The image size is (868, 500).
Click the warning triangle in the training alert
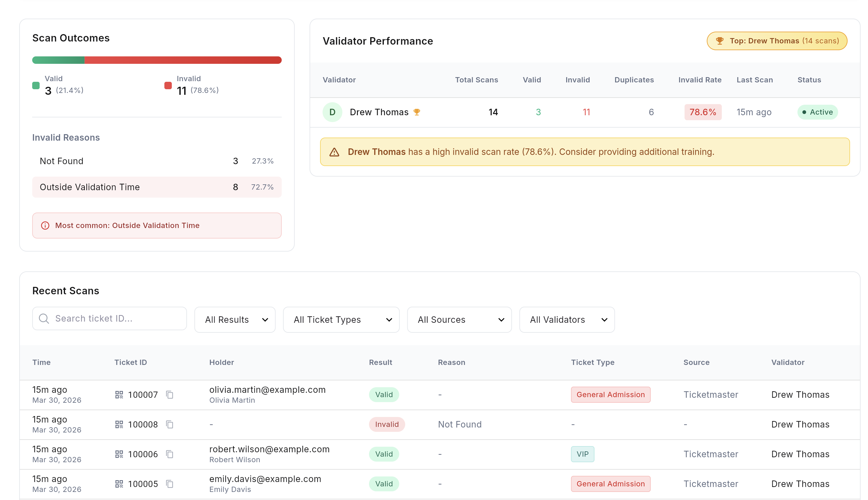(334, 152)
